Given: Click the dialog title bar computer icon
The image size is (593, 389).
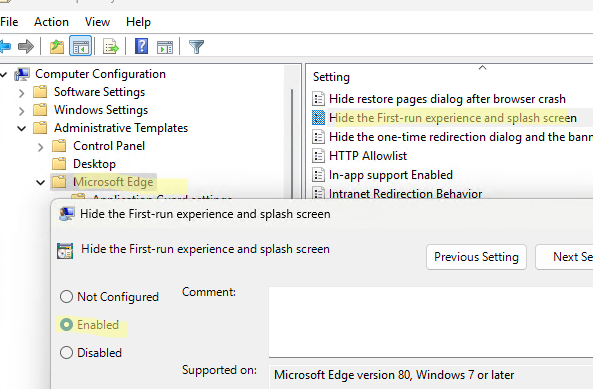Looking at the screenshot, I should click(67, 214).
